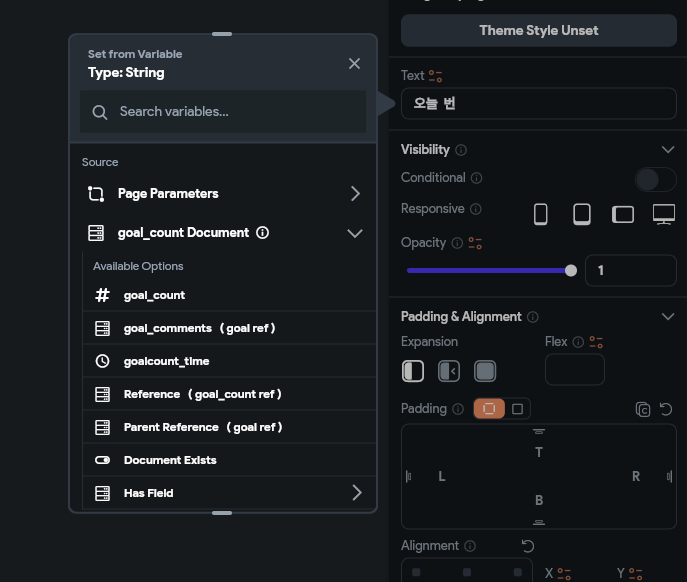Select goal_comments (goal ref) option
The image size is (687, 582).
pyautogui.click(x=229, y=328)
